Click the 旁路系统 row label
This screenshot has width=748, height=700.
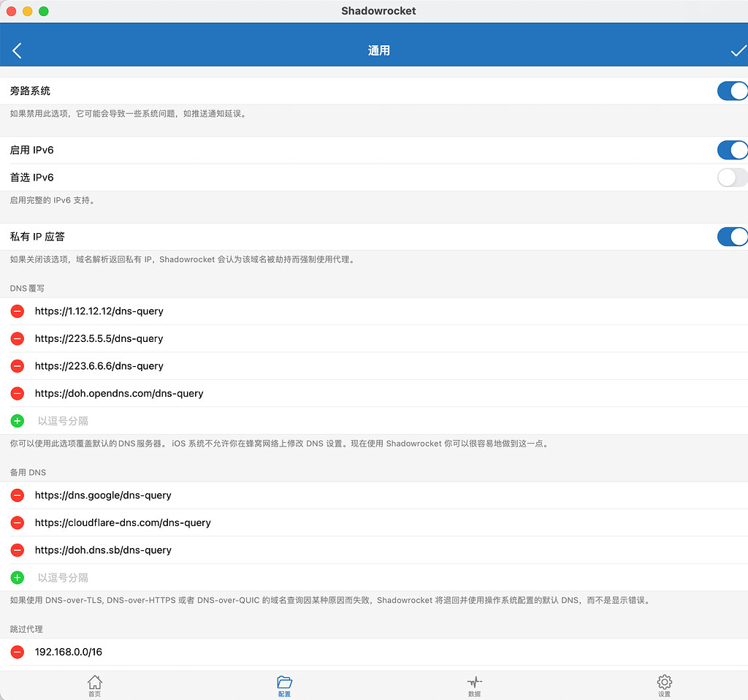(30, 91)
